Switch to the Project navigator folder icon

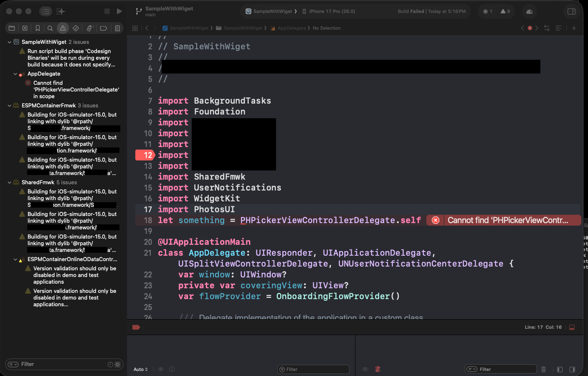12,28
